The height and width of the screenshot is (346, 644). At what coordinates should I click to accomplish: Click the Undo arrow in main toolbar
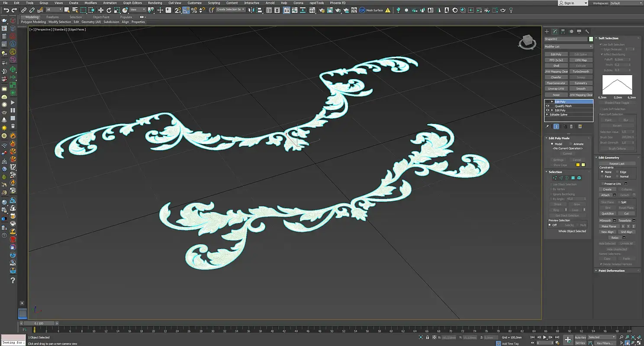click(6, 10)
